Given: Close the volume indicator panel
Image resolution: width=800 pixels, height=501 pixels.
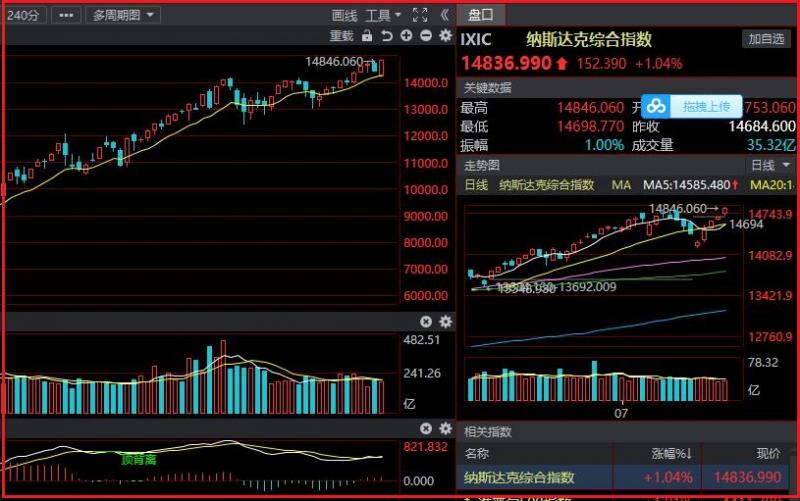Looking at the screenshot, I should [426, 321].
